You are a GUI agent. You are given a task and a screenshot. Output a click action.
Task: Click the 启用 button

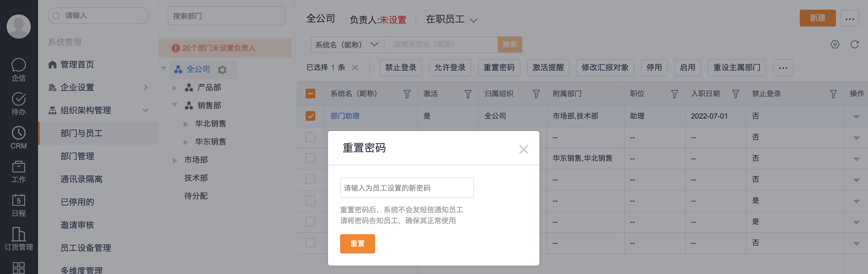(x=687, y=68)
